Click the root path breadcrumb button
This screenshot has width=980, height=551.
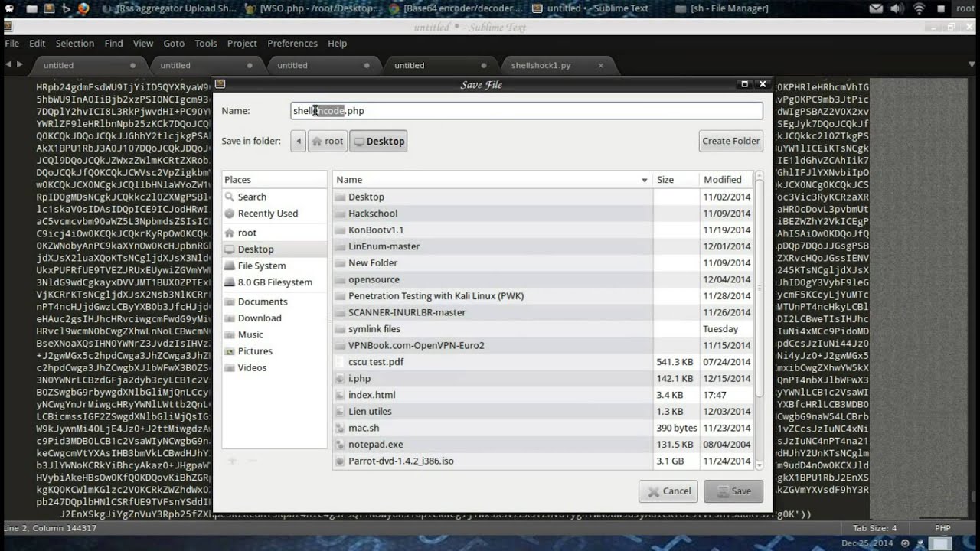click(x=328, y=141)
